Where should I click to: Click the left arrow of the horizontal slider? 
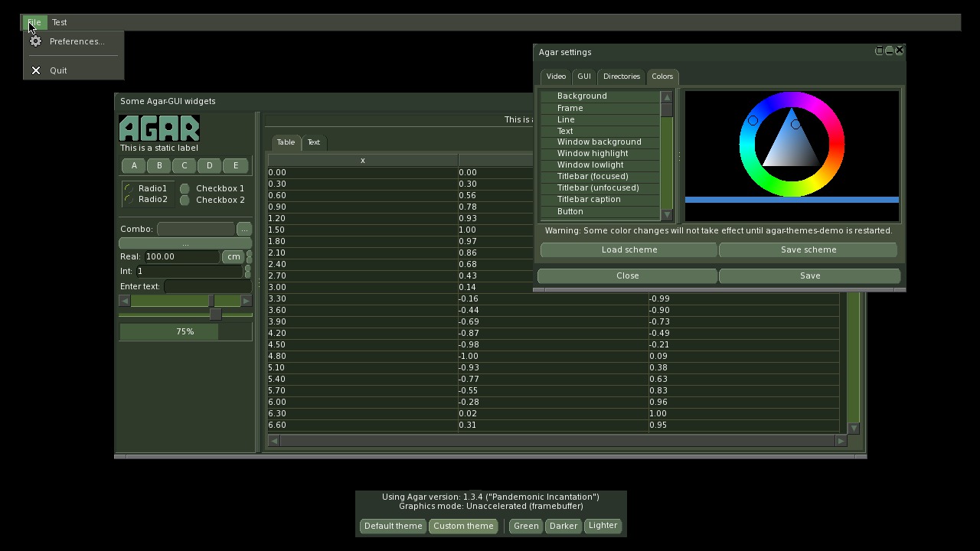(125, 302)
